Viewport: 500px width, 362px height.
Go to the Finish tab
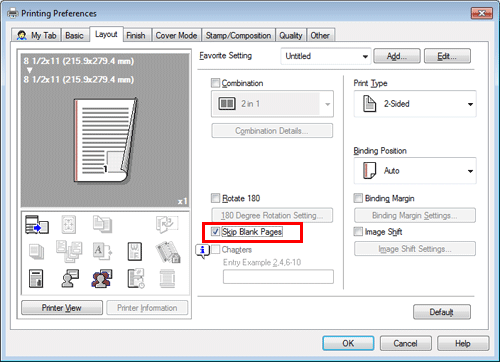click(x=136, y=35)
